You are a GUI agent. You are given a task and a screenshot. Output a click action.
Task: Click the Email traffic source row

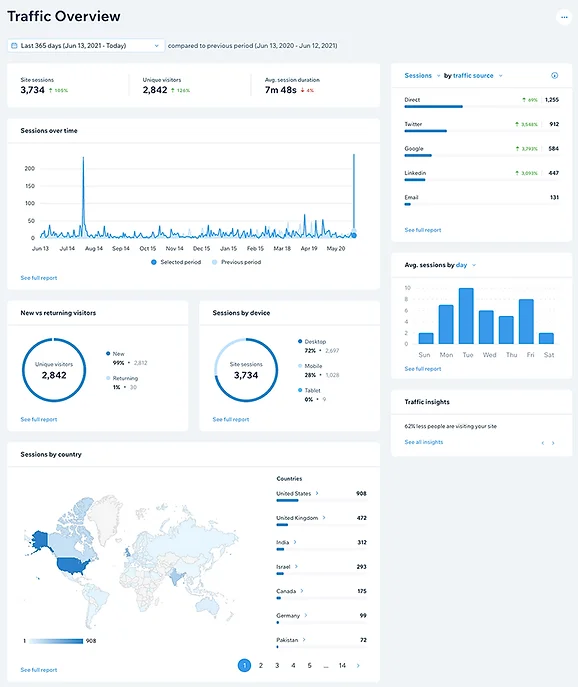[482, 201]
